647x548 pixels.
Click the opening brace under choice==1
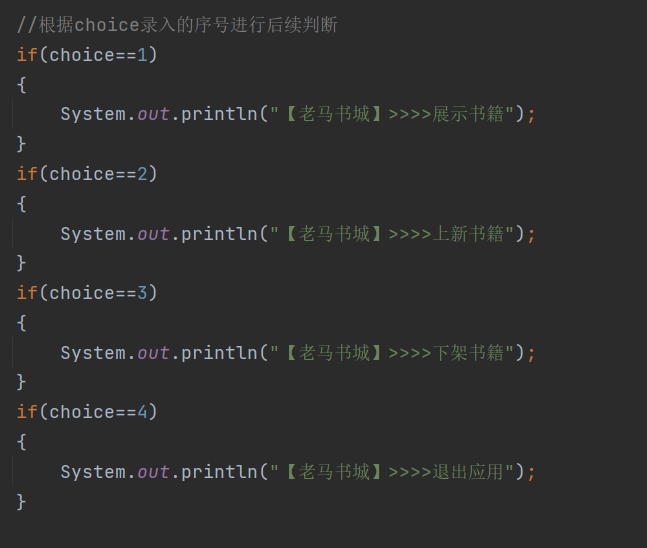[21, 85]
